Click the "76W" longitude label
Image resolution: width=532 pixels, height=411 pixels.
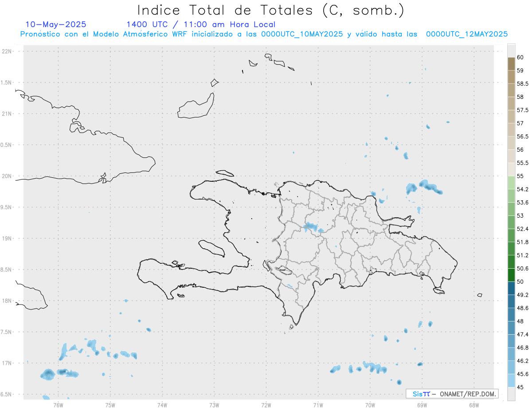pos(58,405)
